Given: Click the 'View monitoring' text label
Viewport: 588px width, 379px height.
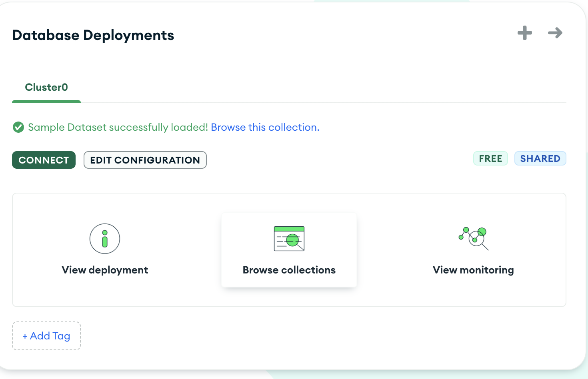Looking at the screenshot, I should coord(473,270).
